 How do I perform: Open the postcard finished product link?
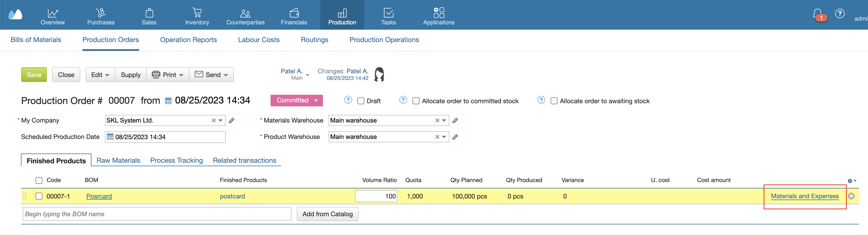point(233,196)
